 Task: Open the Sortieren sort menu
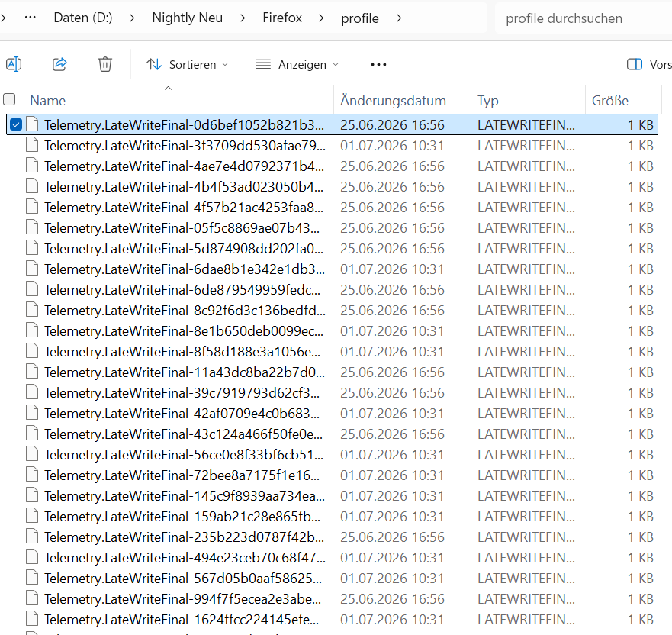[188, 65]
